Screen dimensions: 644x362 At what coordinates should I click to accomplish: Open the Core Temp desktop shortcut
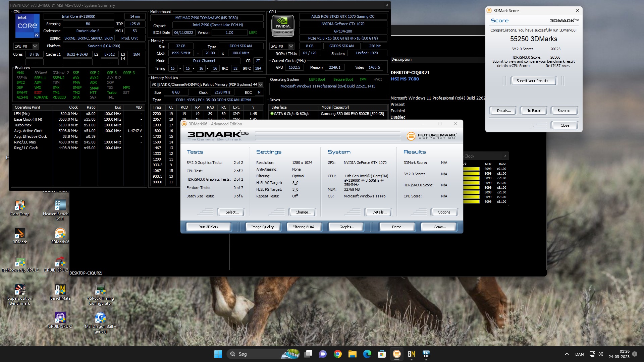pos(20,208)
